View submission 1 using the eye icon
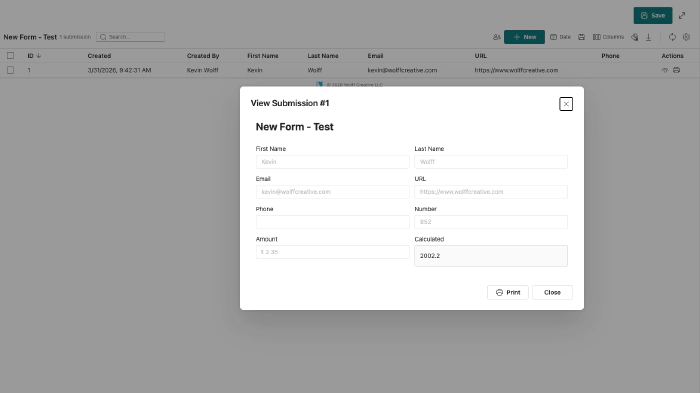Viewport: 700px width, 393px height. [665, 70]
